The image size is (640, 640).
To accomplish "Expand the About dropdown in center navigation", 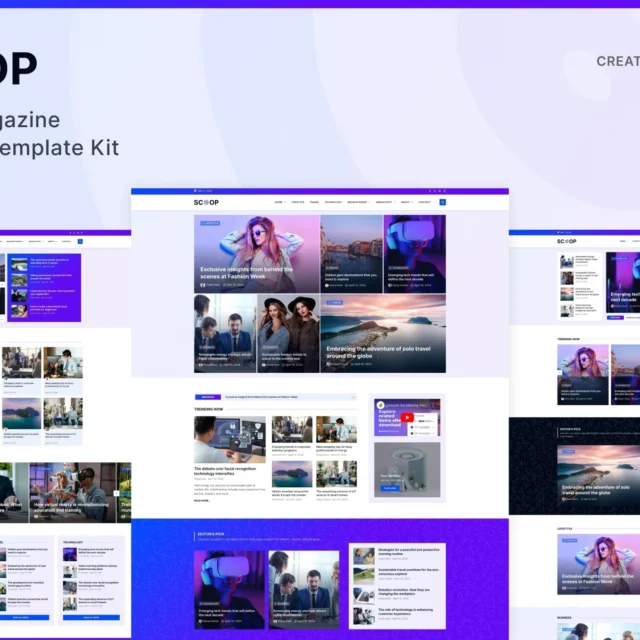I will pos(407,202).
